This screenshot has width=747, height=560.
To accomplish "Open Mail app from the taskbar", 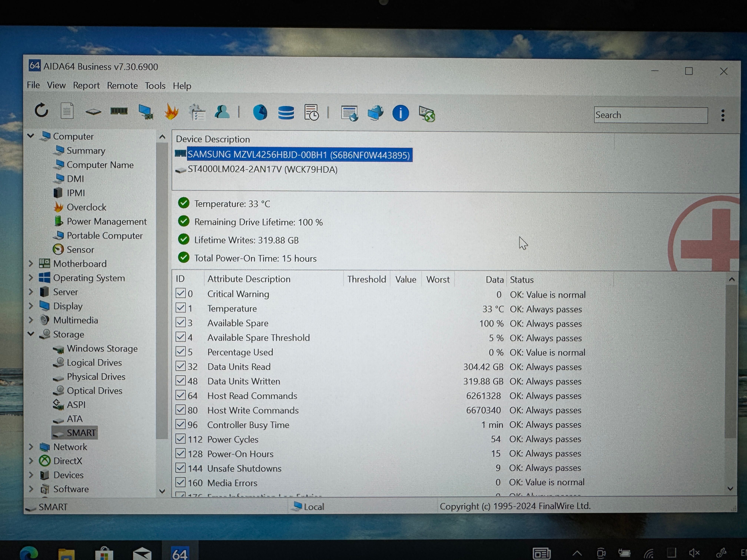I will click(142, 554).
